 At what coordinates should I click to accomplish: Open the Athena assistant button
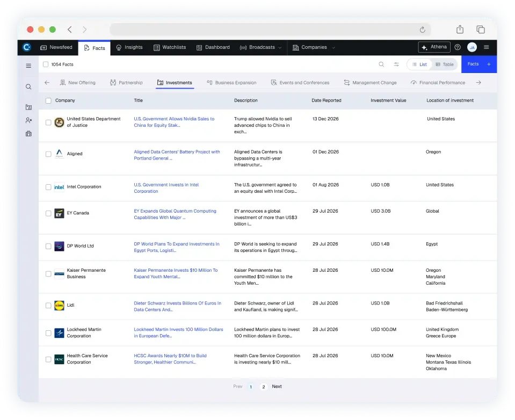[x=434, y=47]
